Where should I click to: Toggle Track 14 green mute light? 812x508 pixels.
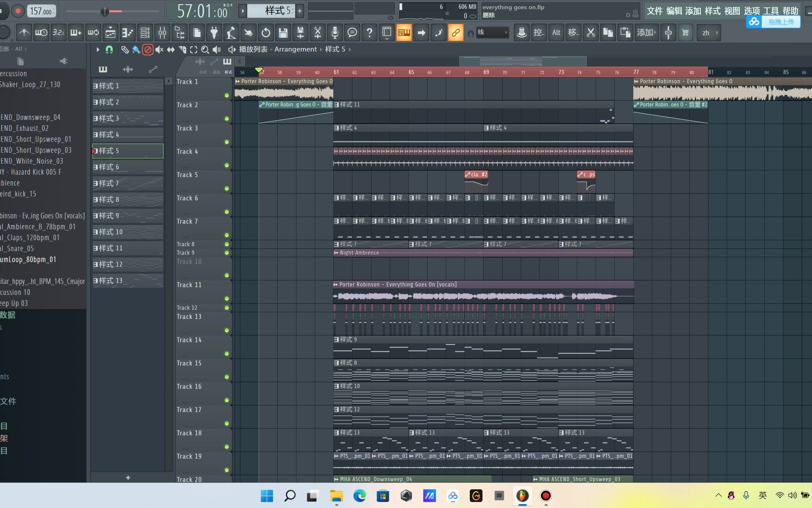[x=227, y=353]
